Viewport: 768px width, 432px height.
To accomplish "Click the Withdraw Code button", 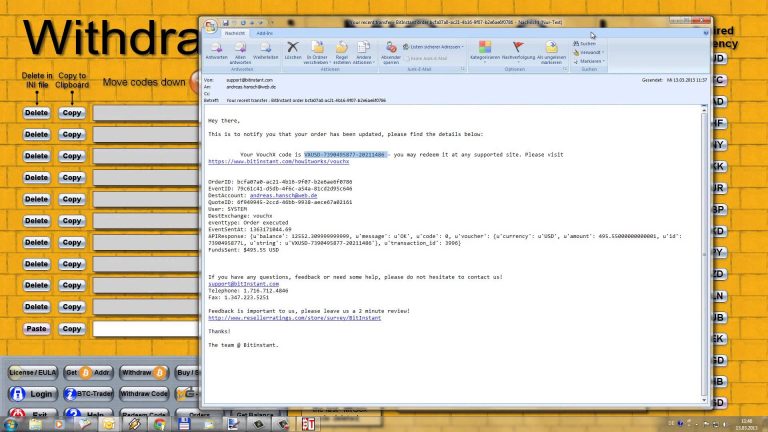I will 144,393.
